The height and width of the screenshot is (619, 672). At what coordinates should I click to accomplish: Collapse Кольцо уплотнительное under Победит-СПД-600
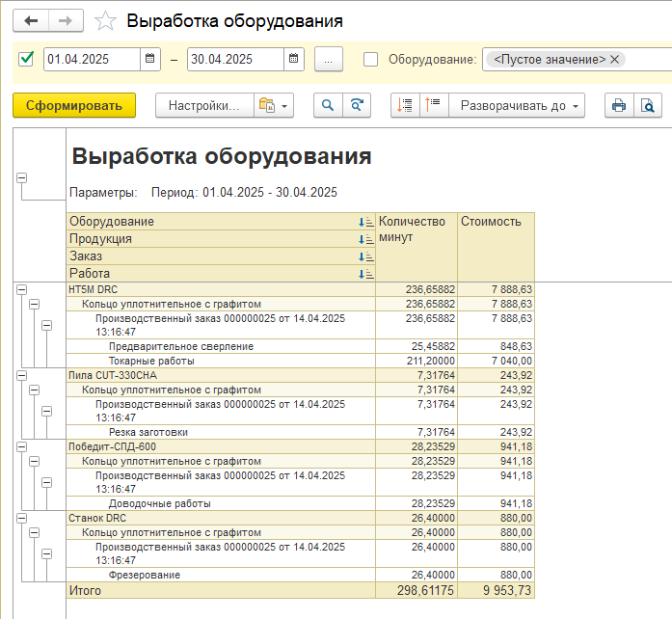tap(35, 461)
